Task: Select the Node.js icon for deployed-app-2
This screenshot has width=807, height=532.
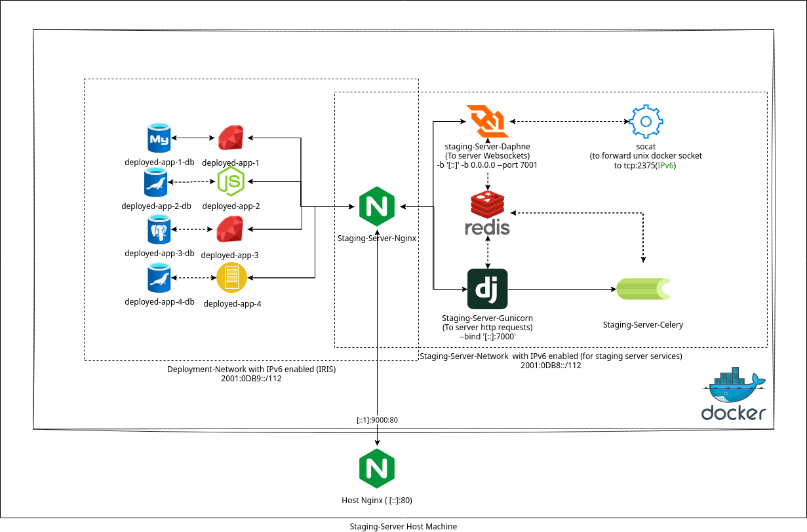Action: point(231,181)
